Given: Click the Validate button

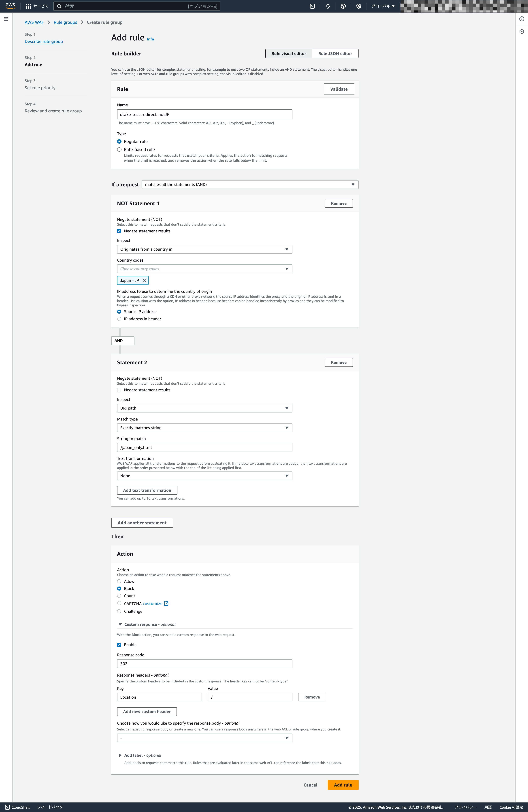Looking at the screenshot, I should pos(339,89).
